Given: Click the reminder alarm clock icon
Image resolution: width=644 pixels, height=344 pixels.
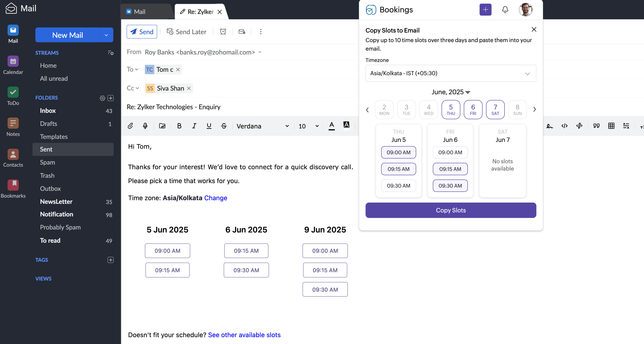Looking at the screenshot, I should click(x=223, y=32).
